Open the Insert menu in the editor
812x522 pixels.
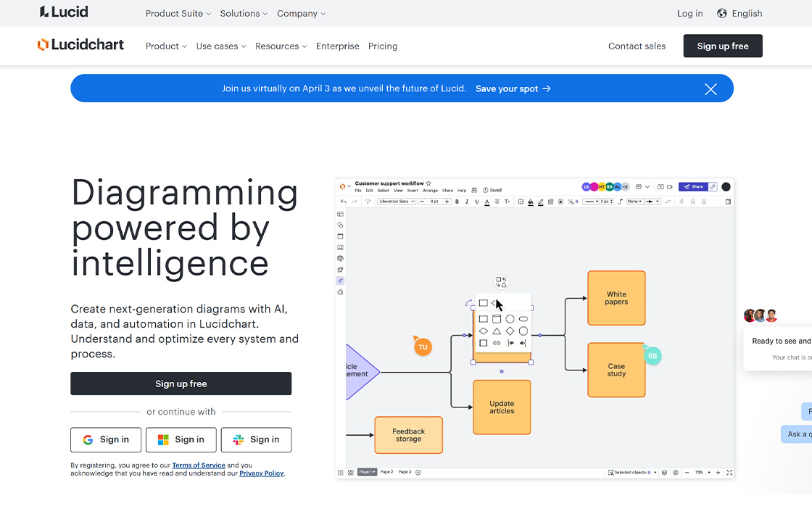(413, 191)
